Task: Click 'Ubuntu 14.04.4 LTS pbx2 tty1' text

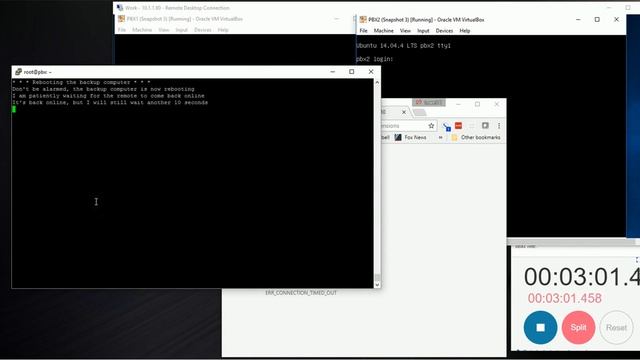Action: click(404, 46)
